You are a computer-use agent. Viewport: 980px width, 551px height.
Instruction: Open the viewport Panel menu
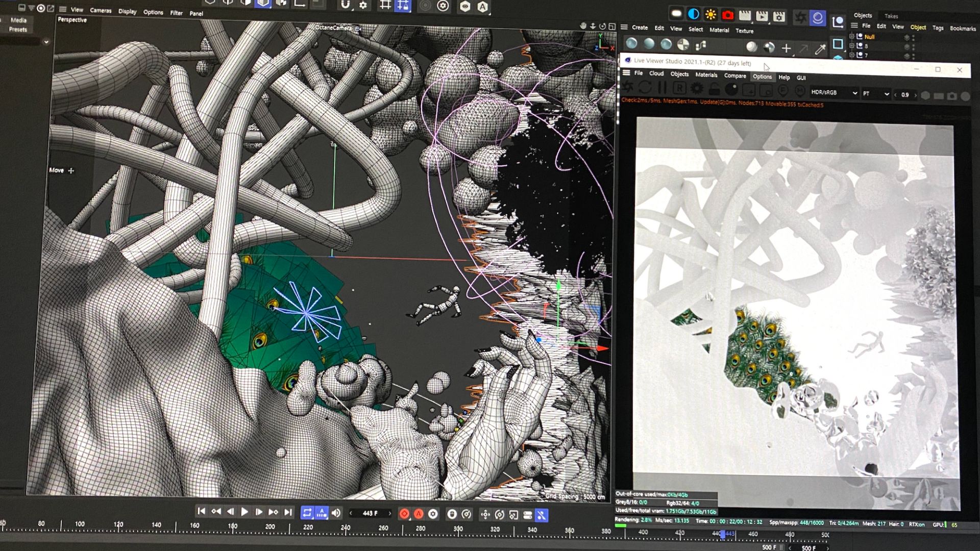196,13
